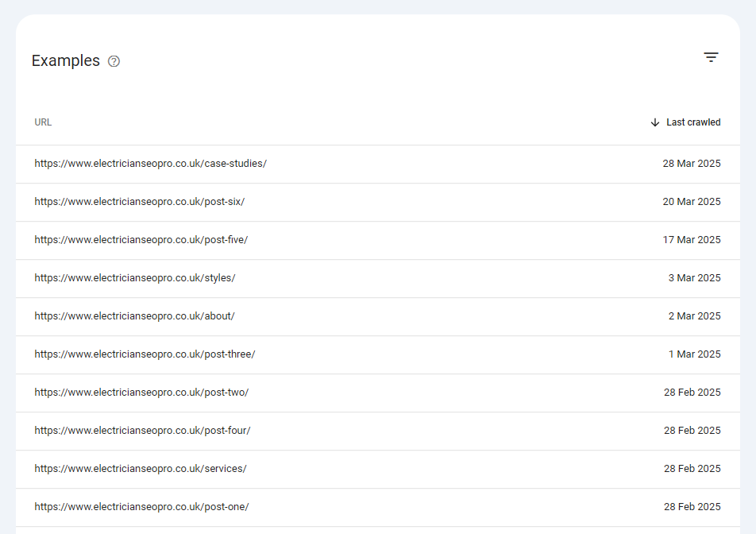Click the 17 Mar 2025 crawl date
756x534 pixels.
pyautogui.click(x=692, y=240)
